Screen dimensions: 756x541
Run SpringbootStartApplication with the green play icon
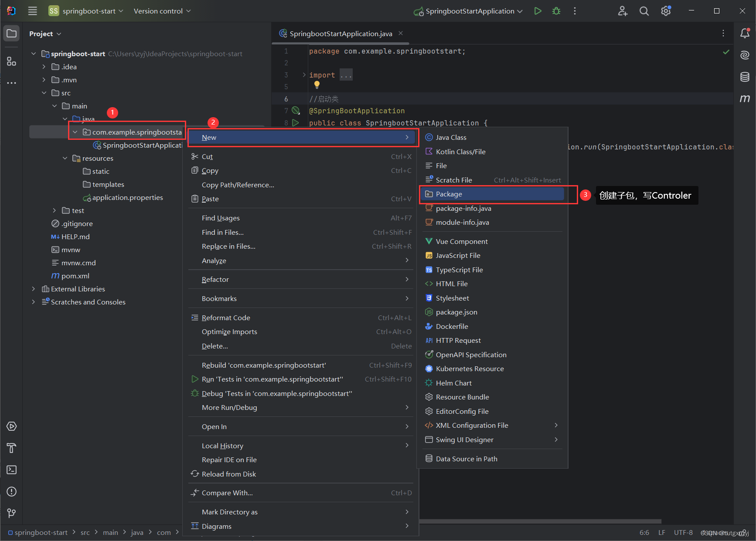[x=538, y=11]
